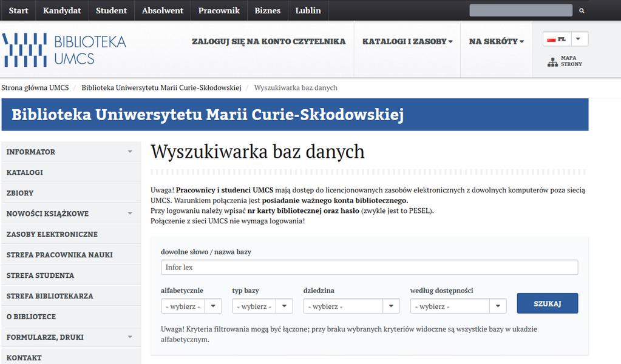
Task: Open the Lublin top menu item
Action: (308, 10)
